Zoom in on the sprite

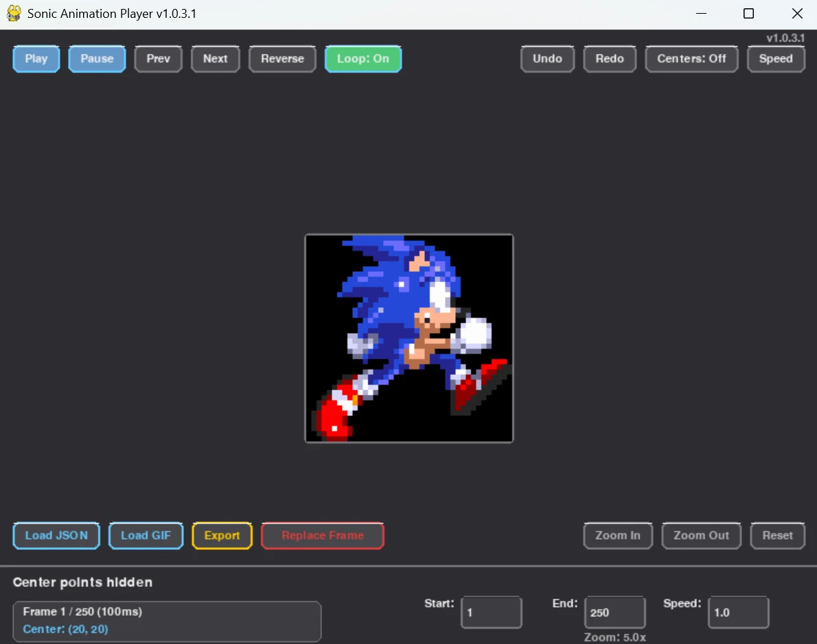click(x=618, y=536)
